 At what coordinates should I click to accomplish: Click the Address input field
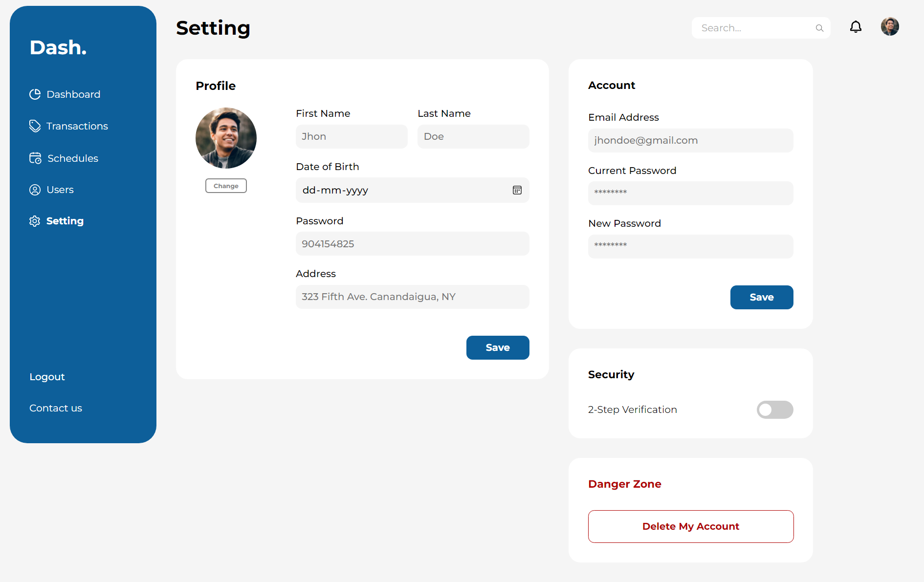click(412, 297)
